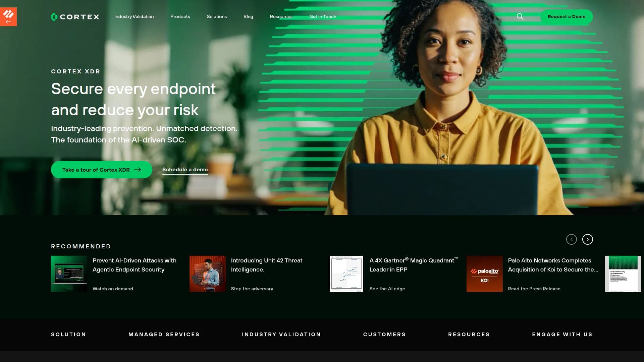
Task: Jump to Engage With Us section tab
Action: coord(562,334)
